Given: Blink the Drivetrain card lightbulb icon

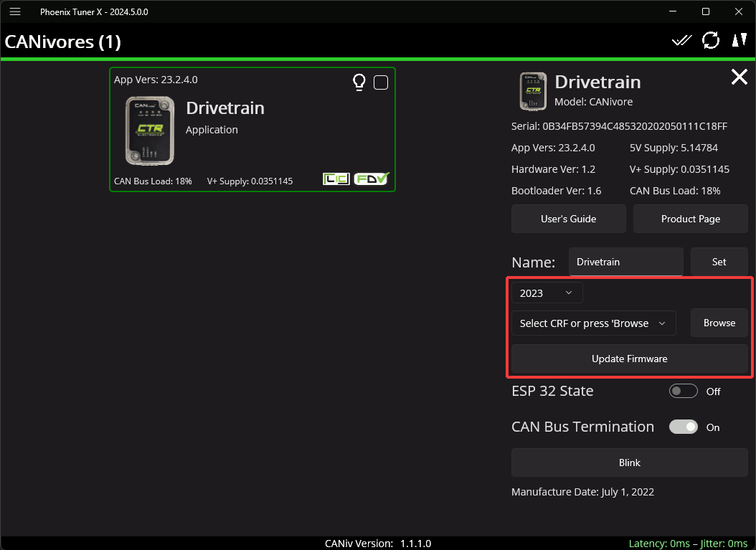Looking at the screenshot, I should tap(359, 82).
